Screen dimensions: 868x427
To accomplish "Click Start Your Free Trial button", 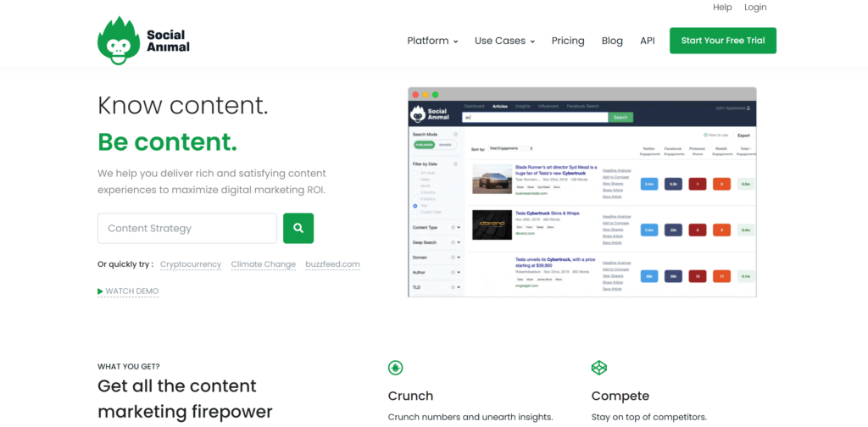I will click(723, 41).
